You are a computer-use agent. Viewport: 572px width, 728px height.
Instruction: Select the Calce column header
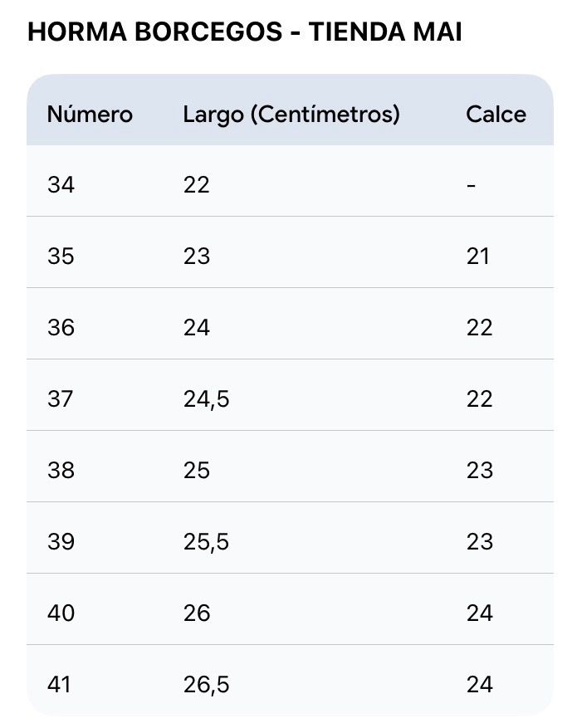coord(496,115)
